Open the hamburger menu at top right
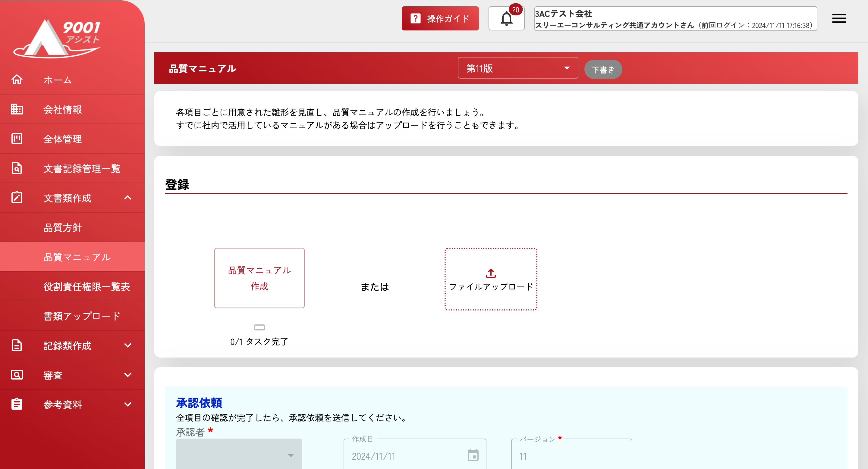Viewport: 868px width, 469px height. click(x=839, y=18)
